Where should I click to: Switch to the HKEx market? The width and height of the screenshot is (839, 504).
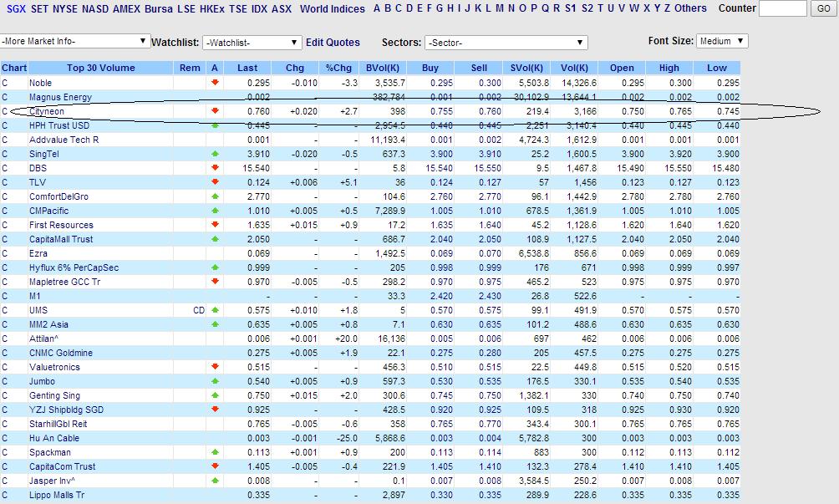(212, 8)
